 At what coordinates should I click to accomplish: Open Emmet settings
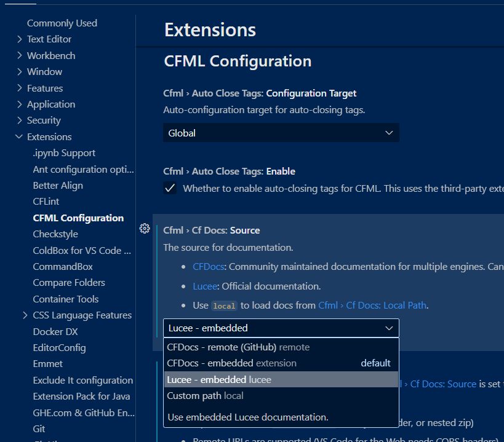pyautogui.click(x=47, y=364)
